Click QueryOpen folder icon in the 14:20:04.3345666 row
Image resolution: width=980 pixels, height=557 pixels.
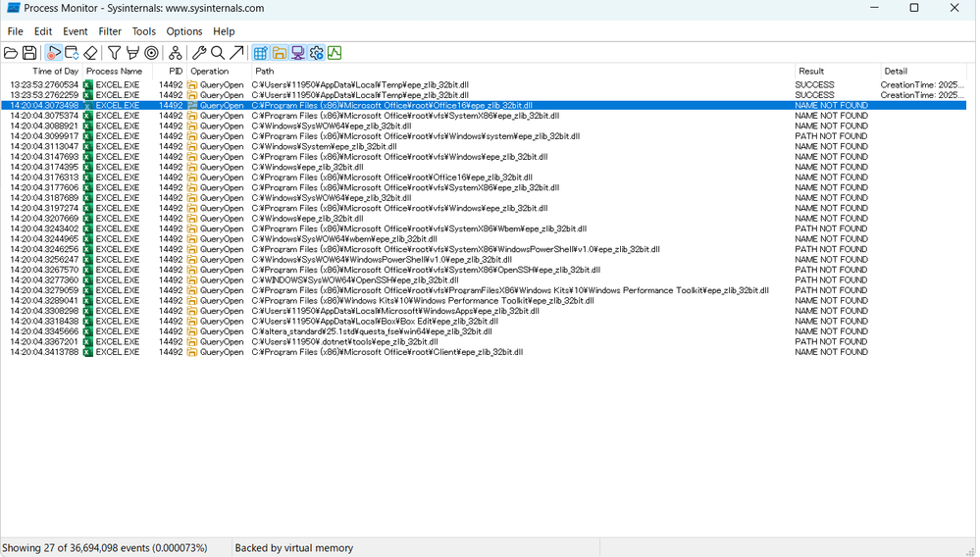pyautogui.click(x=192, y=331)
